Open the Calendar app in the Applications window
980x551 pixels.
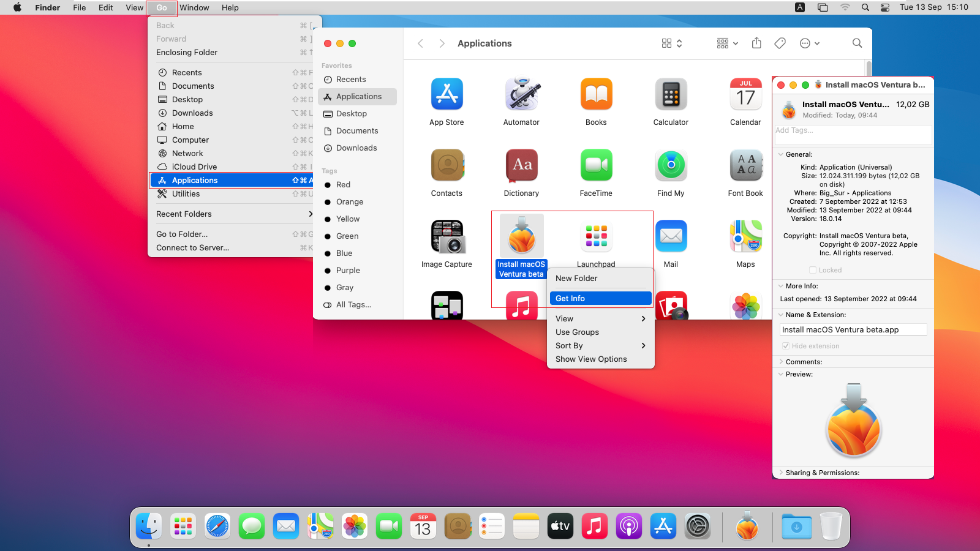coord(745,94)
